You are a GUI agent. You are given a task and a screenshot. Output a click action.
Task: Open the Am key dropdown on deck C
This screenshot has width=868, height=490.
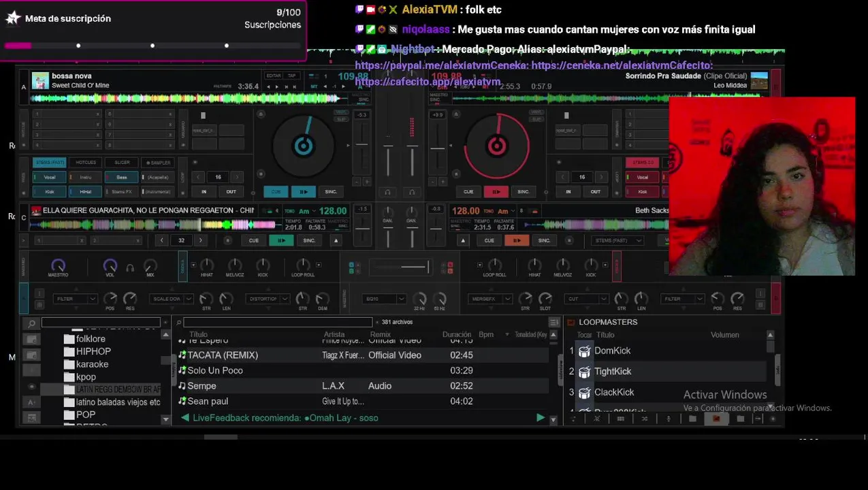(308, 211)
